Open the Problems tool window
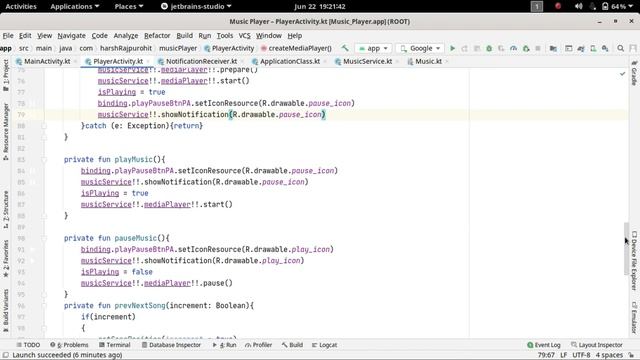Screen dimensions: 640x360 (x=69, y=345)
